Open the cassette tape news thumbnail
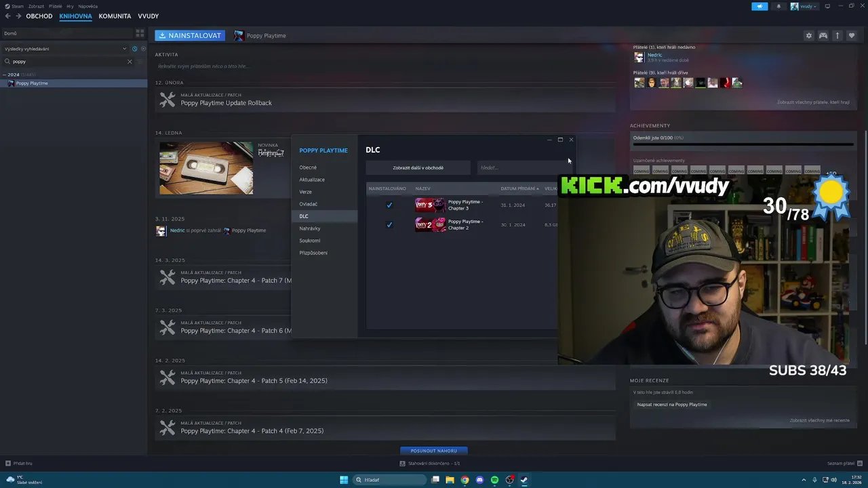Viewport: 868px width, 488px height. tap(206, 168)
